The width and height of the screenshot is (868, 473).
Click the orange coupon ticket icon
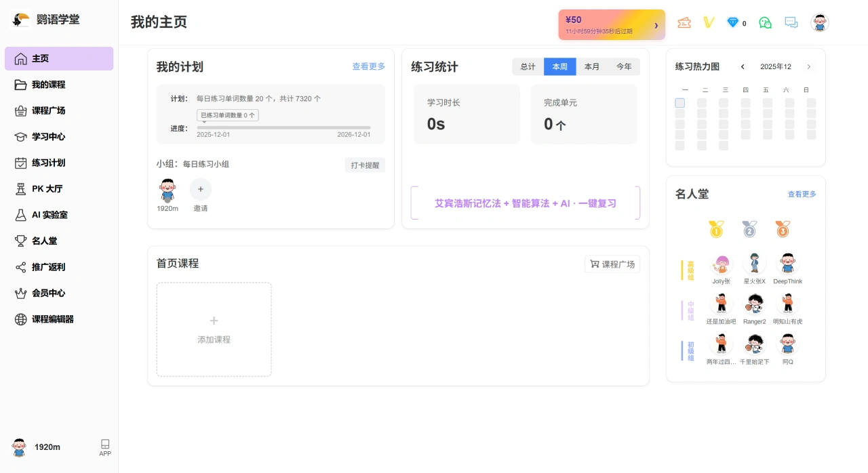click(x=684, y=22)
